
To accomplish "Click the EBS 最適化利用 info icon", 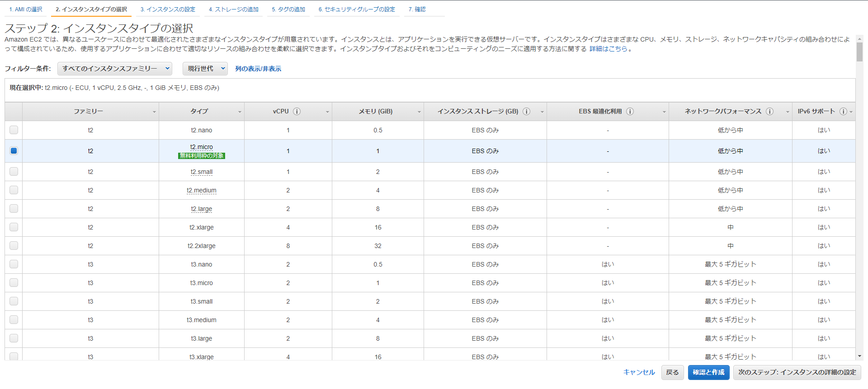I will tap(630, 112).
